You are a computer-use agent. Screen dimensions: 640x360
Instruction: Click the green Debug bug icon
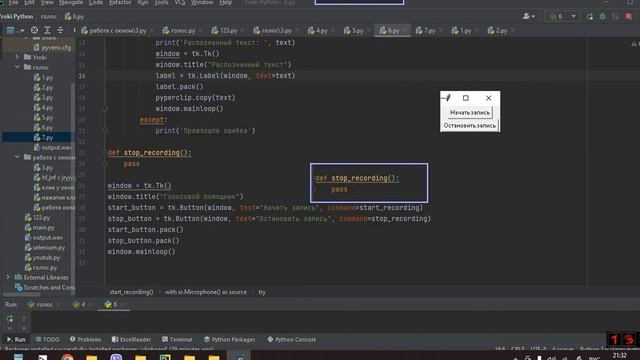click(x=603, y=16)
